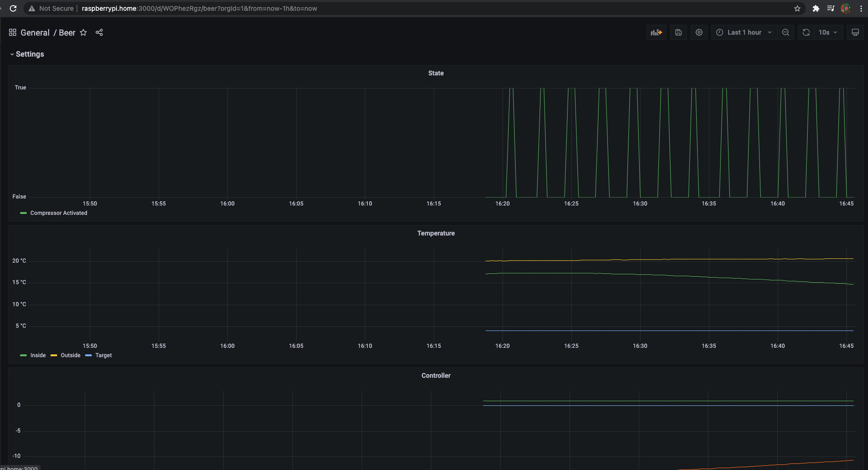
Task: Cycle the view mode monitor icon
Action: (855, 32)
